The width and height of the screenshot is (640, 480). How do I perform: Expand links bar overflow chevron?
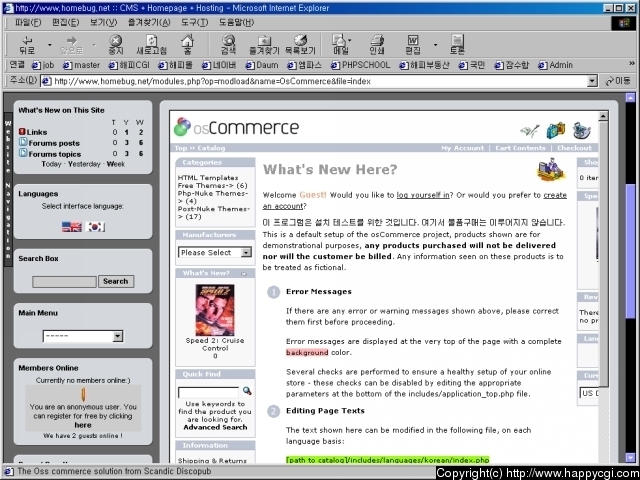click(632, 64)
